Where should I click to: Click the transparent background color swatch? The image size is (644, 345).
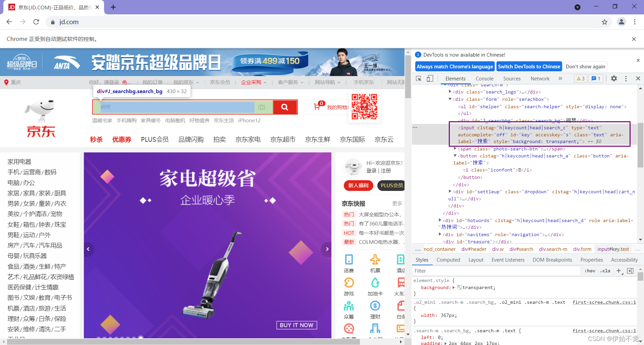coord(460,287)
